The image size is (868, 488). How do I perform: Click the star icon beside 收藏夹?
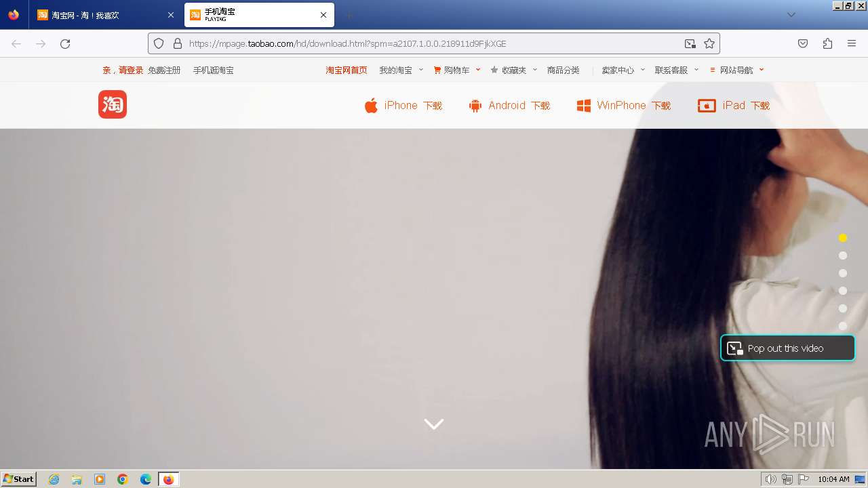pos(494,70)
